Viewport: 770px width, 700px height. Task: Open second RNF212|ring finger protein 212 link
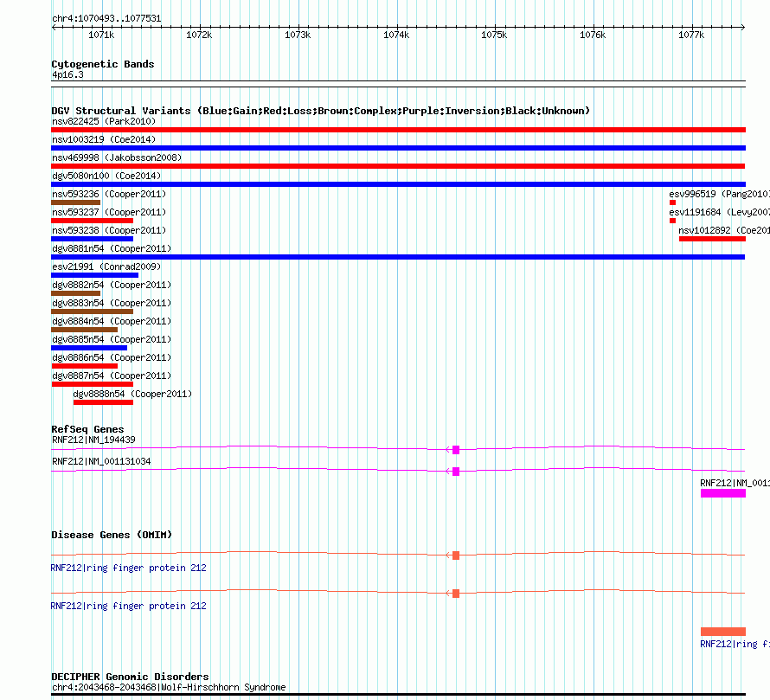pyautogui.click(x=128, y=607)
